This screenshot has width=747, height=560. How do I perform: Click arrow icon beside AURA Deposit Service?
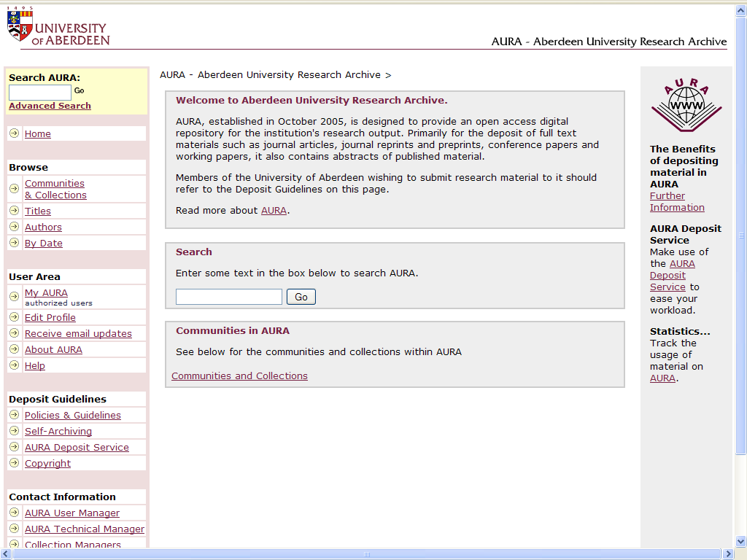click(15, 447)
